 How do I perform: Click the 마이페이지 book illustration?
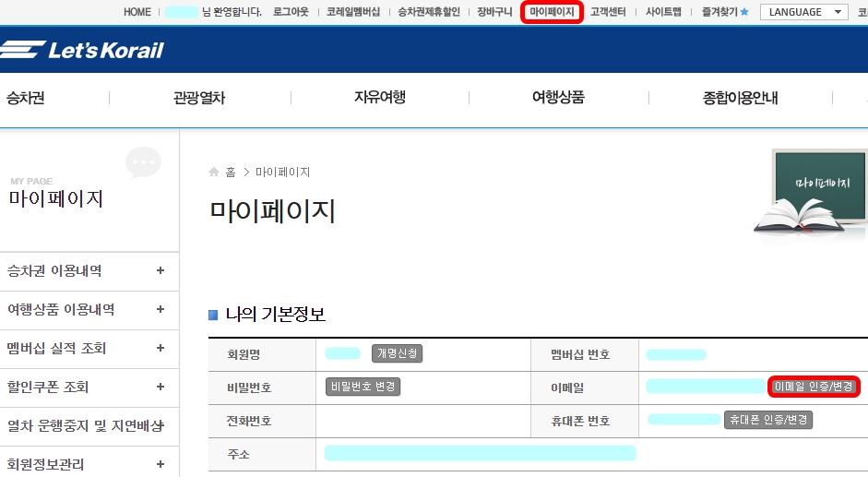(812, 192)
